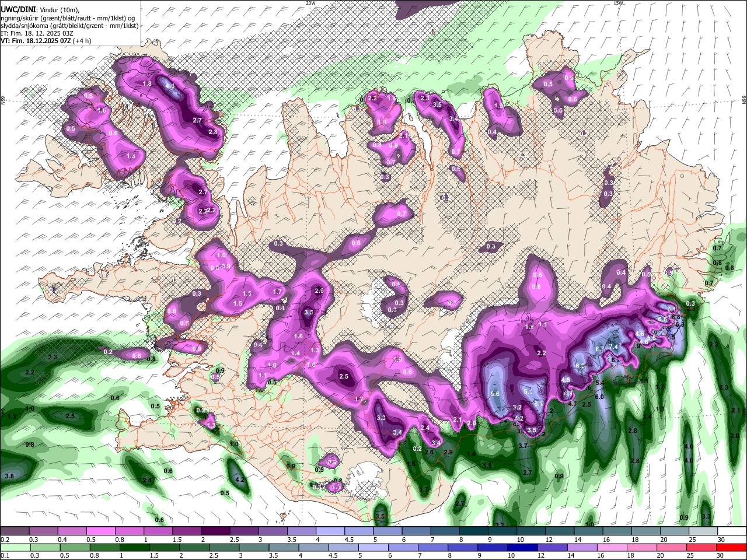Select the darkest purple 2–2.5 upper legend swatch
The image size is (747, 560).
(215, 531)
